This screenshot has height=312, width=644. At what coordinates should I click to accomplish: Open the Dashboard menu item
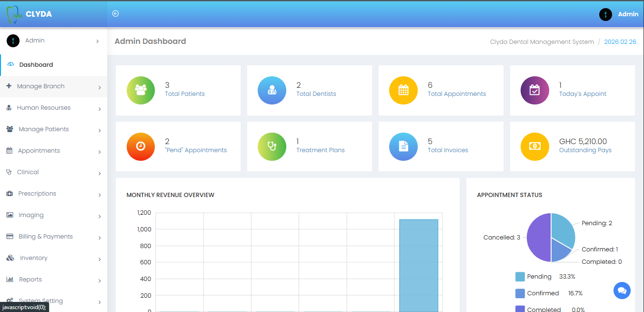(x=53, y=65)
